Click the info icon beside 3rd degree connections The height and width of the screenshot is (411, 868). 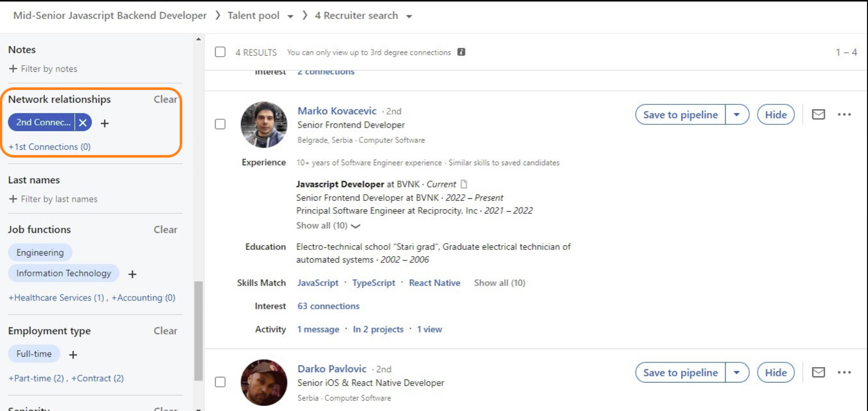pyautogui.click(x=461, y=52)
